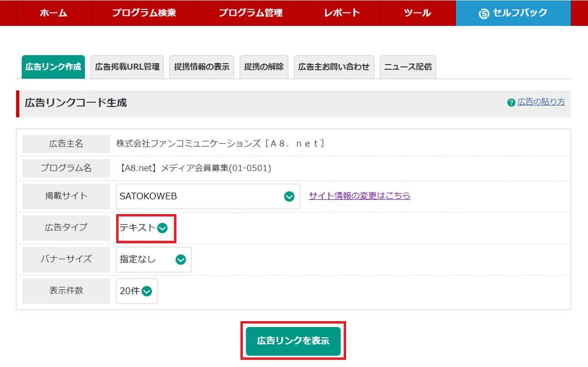The width and height of the screenshot is (588, 367).
Task: Switch to the 広告掲載URL管理 tab
Action: click(127, 67)
